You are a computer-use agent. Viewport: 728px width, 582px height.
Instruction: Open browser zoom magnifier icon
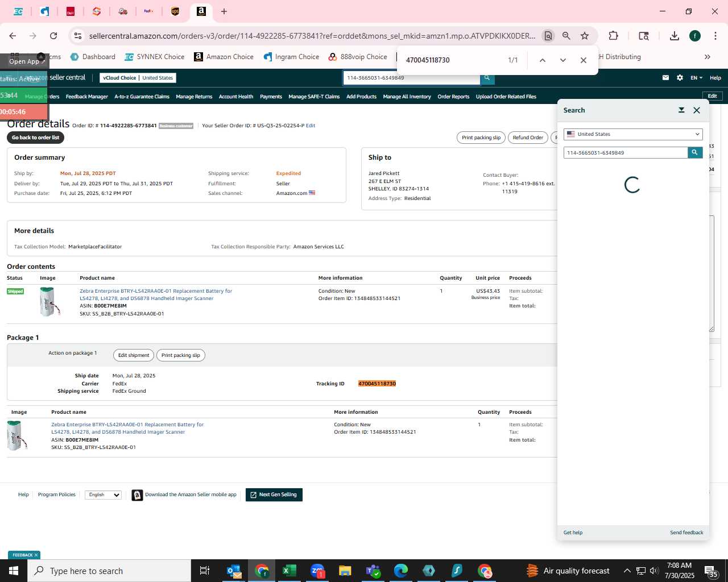[566, 36]
